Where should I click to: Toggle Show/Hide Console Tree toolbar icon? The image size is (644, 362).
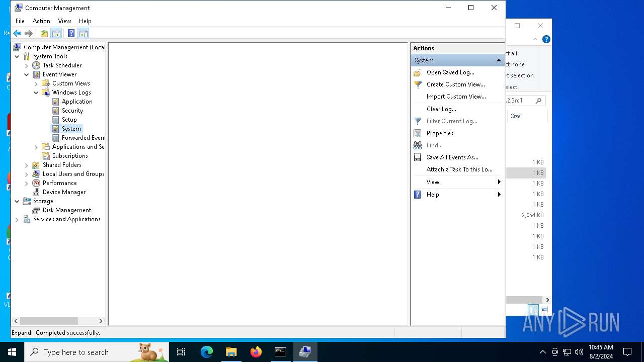tap(56, 34)
